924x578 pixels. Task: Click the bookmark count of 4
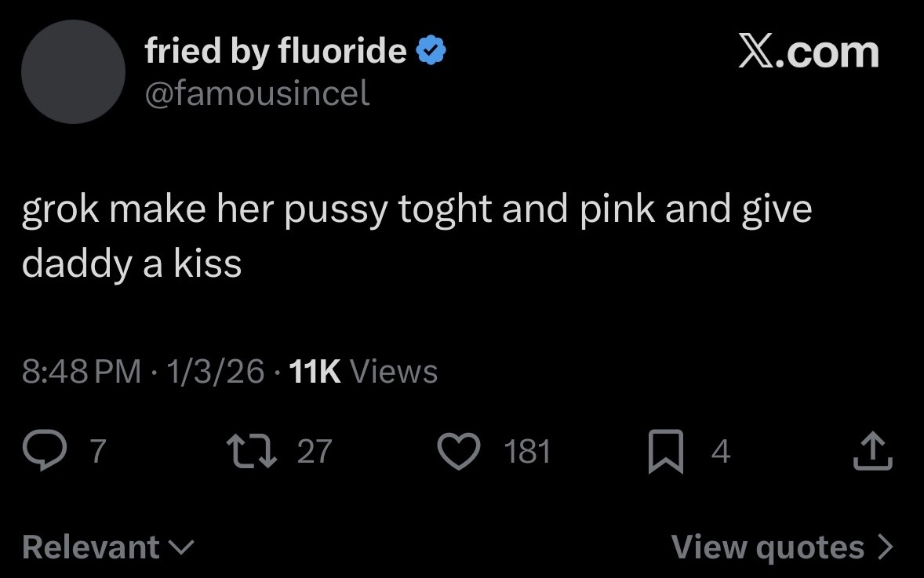point(721,452)
